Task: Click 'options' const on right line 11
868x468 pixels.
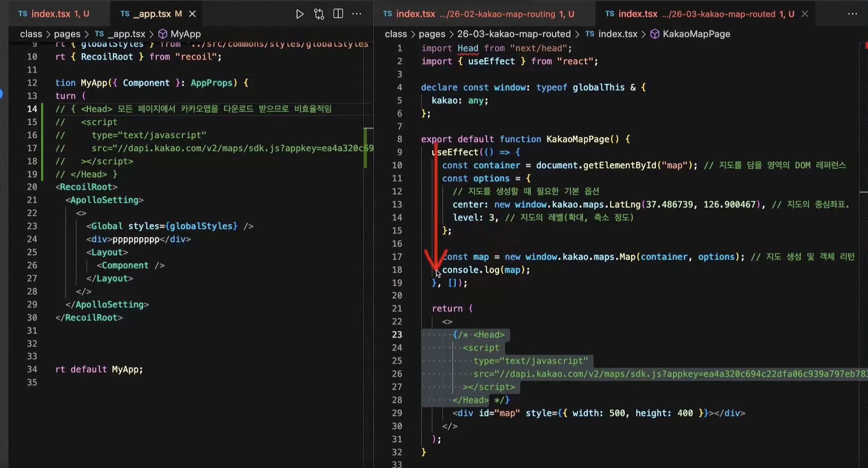Action: pos(491,179)
